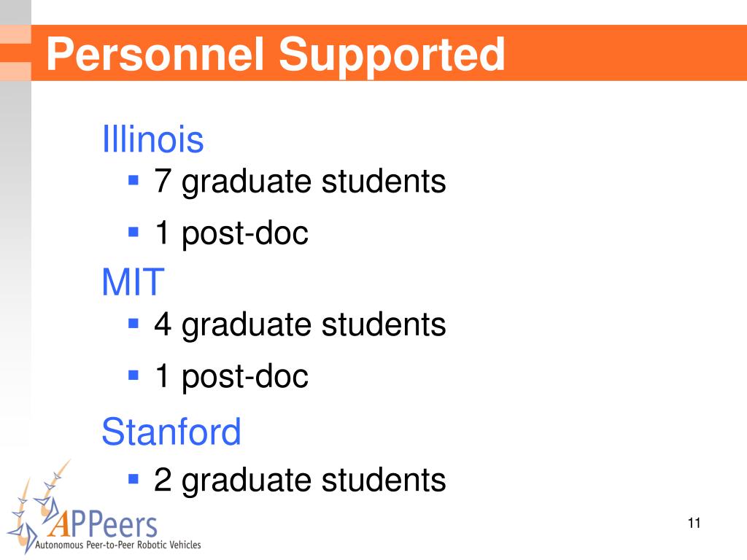Click slide number 11
Viewport: 747px width, 560px height.
[694, 523]
